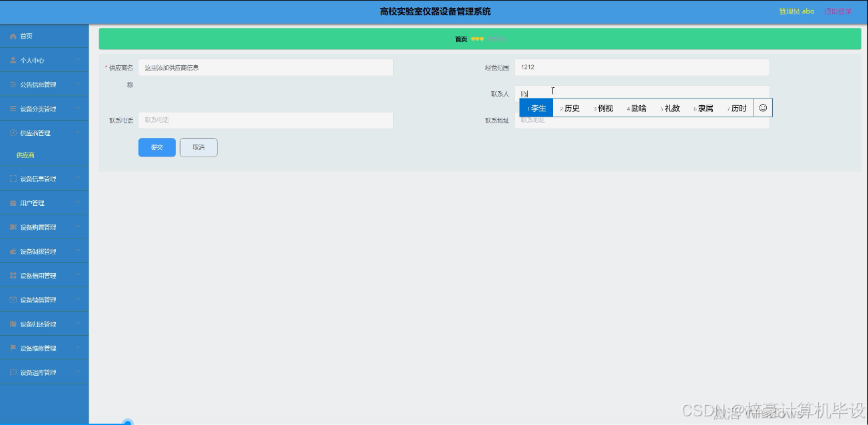Expand the 设备借用管理 menu arrow
The width and height of the screenshot is (868, 425).
78,275
